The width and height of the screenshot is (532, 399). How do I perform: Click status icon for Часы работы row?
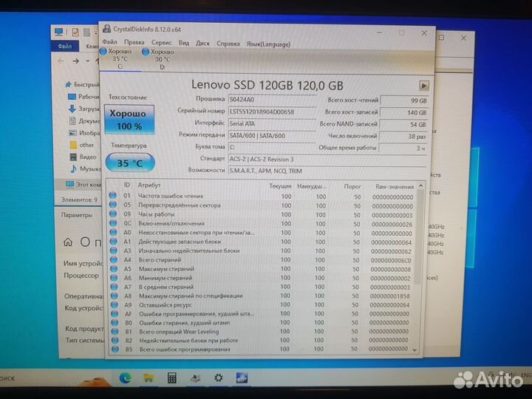point(113,214)
